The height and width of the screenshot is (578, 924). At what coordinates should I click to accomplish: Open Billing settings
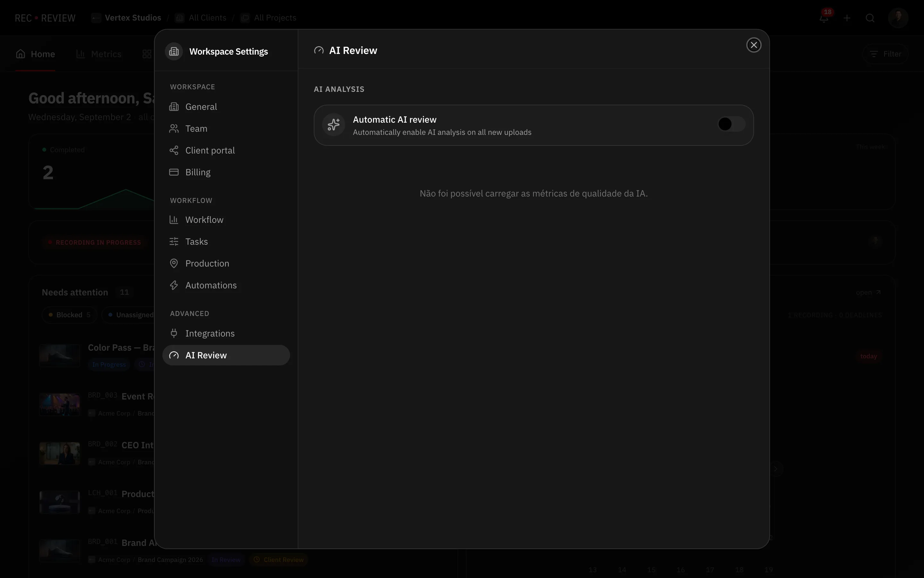click(226, 172)
